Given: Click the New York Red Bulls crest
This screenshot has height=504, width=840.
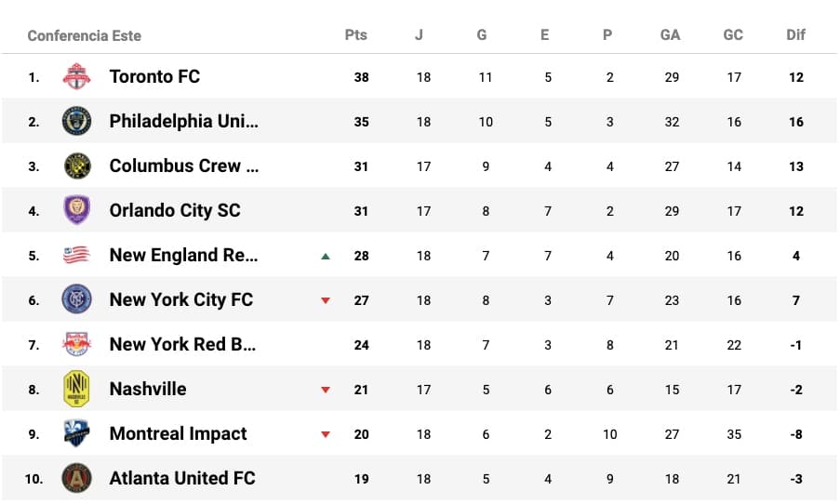Looking at the screenshot, I should coord(76,344).
